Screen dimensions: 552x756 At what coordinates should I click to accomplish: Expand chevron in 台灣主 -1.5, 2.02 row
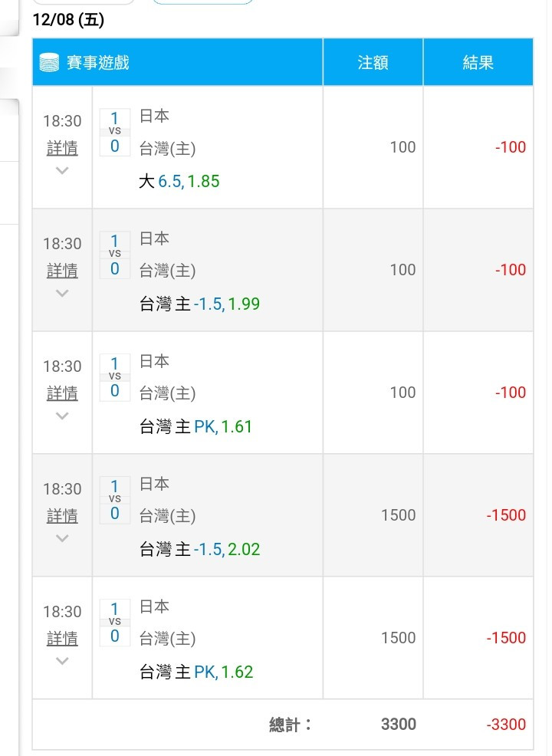(62, 538)
